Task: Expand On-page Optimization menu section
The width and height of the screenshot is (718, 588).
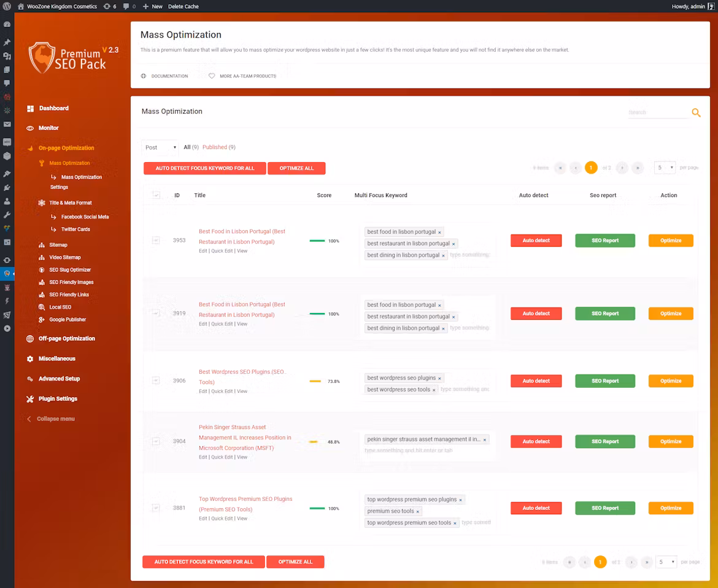Action: coord(66,148)
